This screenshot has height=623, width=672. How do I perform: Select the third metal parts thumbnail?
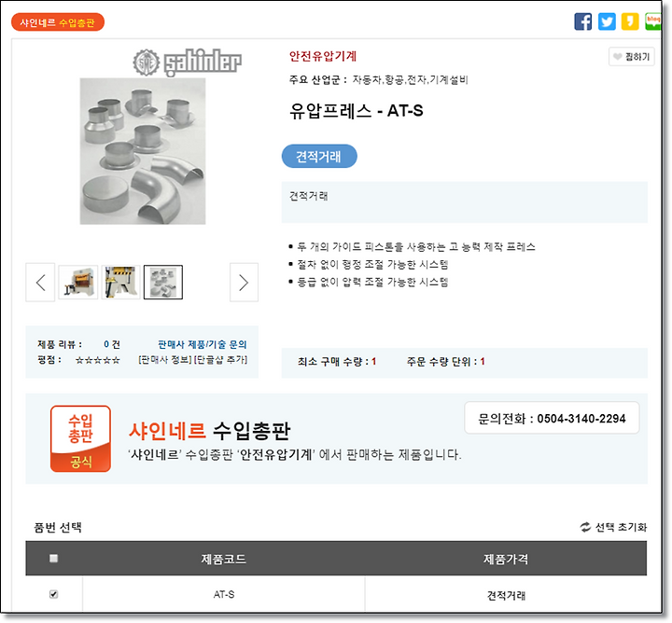pyautogui.click(x=163, y=283)
